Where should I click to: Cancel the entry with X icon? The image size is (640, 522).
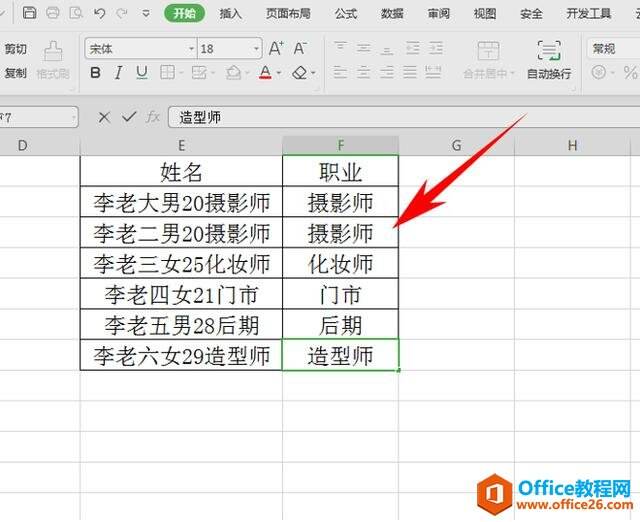pos(104,118)
